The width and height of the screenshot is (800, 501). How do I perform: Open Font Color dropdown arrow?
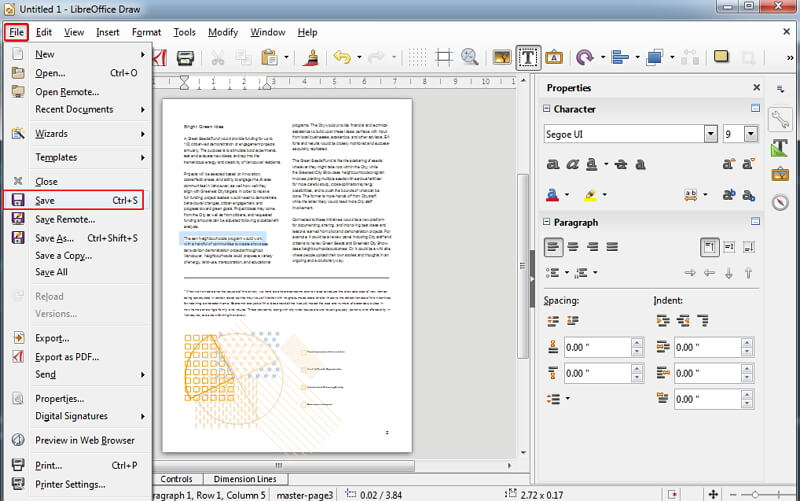click(x=567, y=195)
